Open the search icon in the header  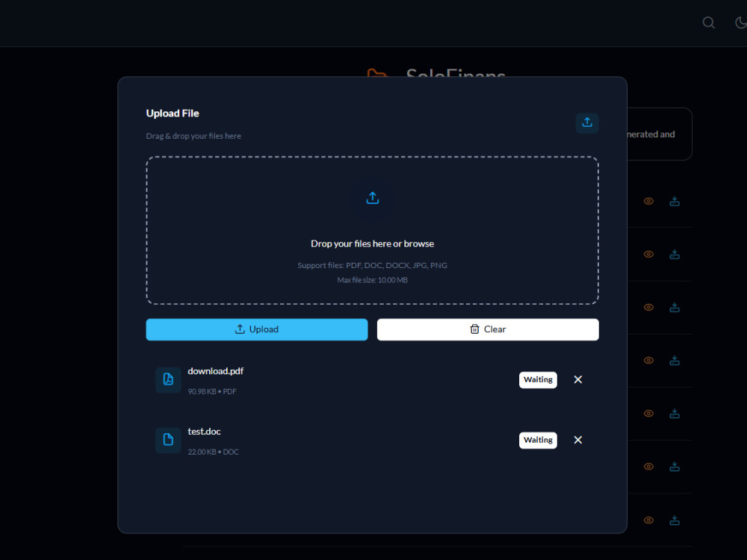(x=708, y=23)
